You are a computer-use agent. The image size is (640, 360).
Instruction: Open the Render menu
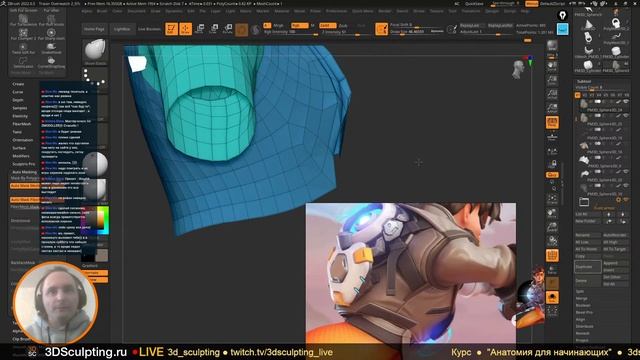384,11
